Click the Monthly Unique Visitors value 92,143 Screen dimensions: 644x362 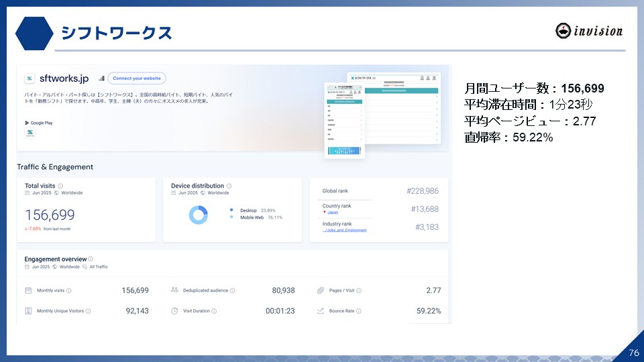(137, 311)
